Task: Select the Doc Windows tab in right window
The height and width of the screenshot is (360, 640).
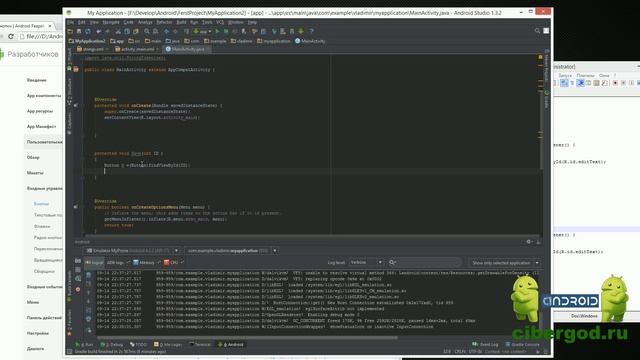Action: click(x=584, y=316)
